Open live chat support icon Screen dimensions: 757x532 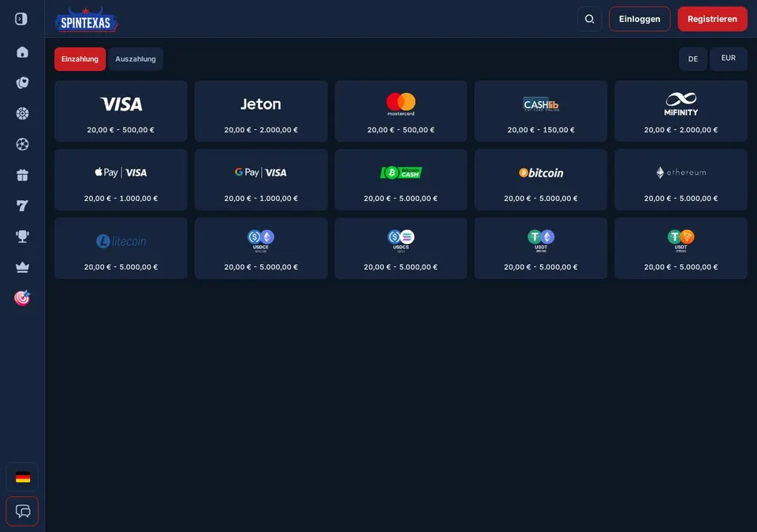click(x=22, y=512)
